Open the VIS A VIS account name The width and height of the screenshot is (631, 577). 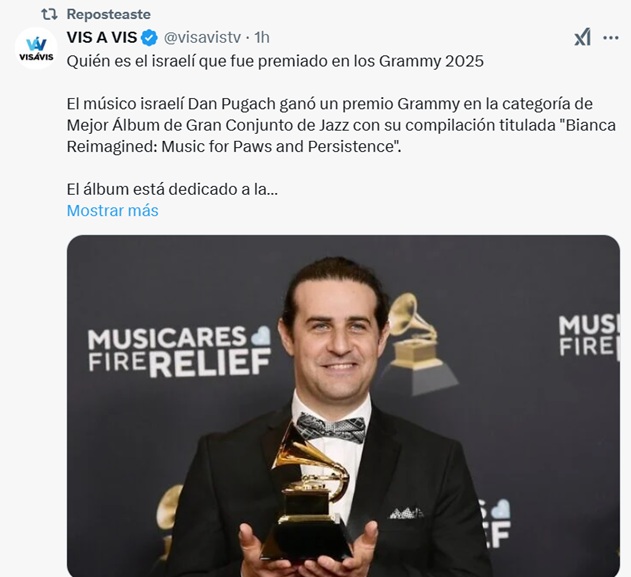(x=102, y=37)
